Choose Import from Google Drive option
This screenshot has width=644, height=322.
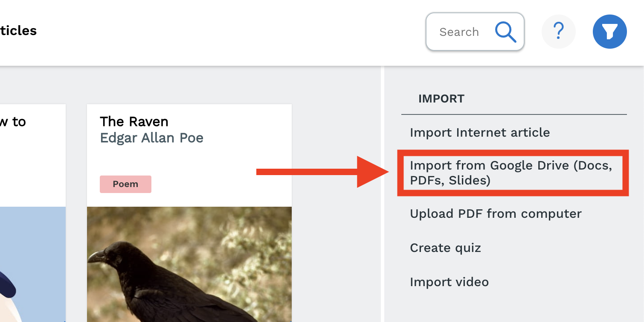(511, 173)
